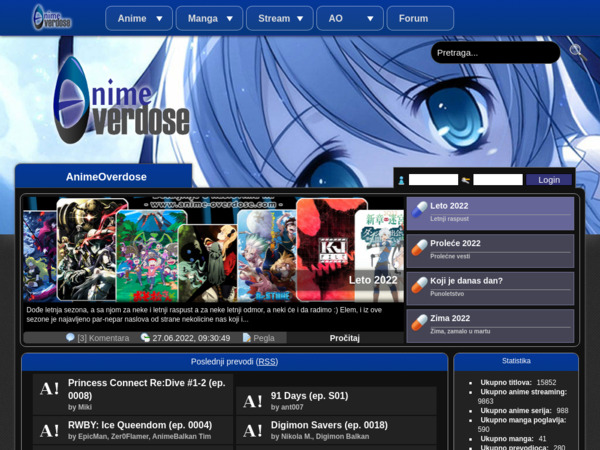Expand the Stream dropdown menu
600x450 pixels.
point(280,18)
